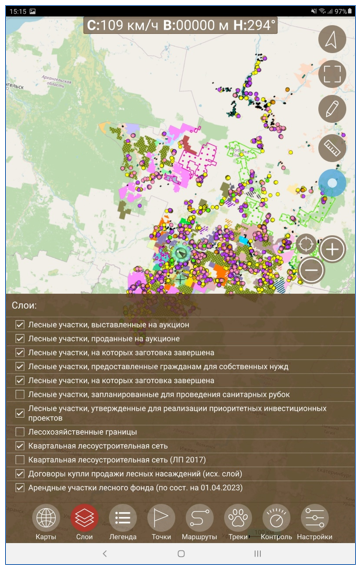Check the санитарных рубок layer box

tap(20, 394)
